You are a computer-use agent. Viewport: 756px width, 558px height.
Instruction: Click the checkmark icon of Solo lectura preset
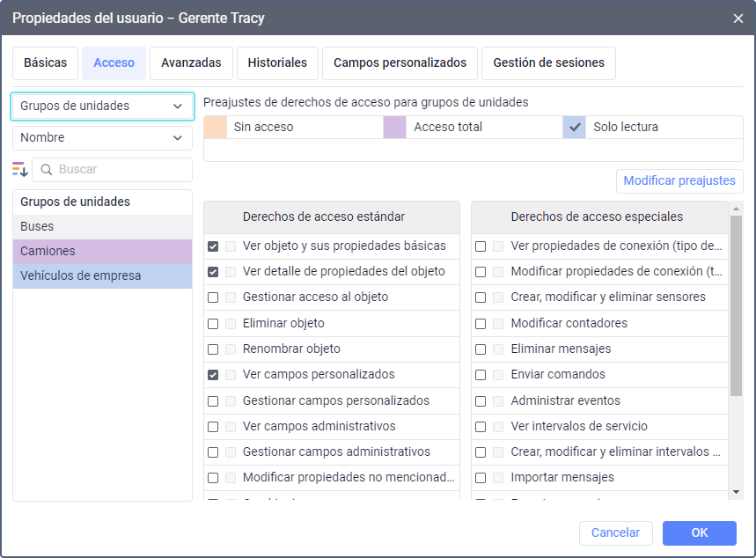click(x=576, y=127)
